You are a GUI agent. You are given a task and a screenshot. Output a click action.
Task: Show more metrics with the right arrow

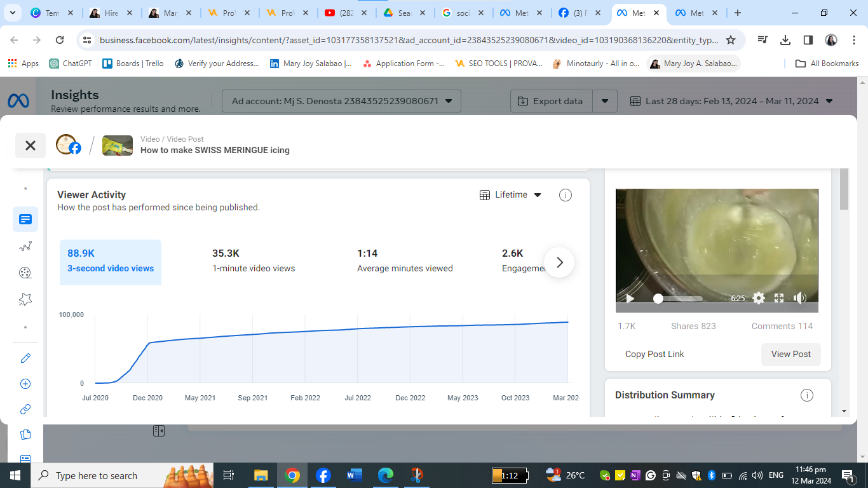click(x=559, y=262)
